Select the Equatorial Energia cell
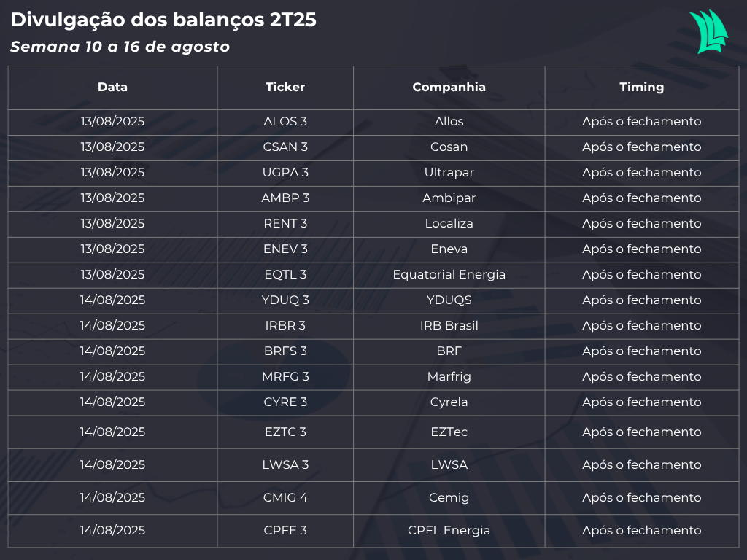The width and height of the screenshot is (747, 560). [449, 275]
